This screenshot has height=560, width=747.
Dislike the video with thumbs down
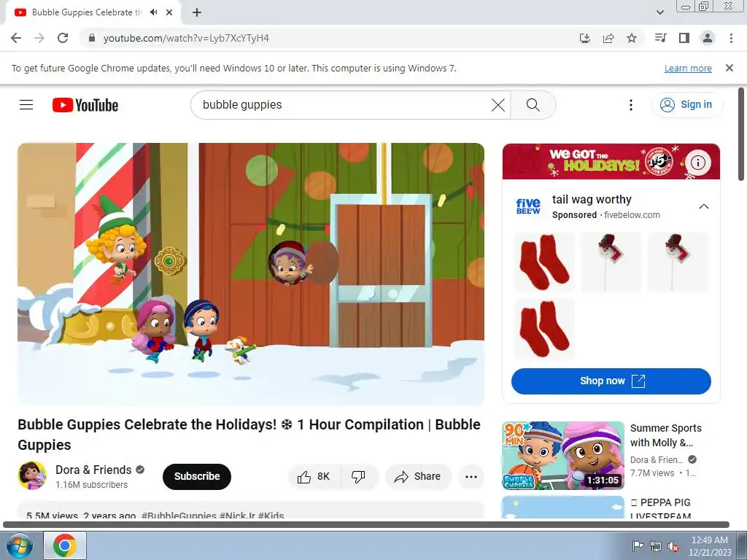pyautogui.click(x=358, y=476)
